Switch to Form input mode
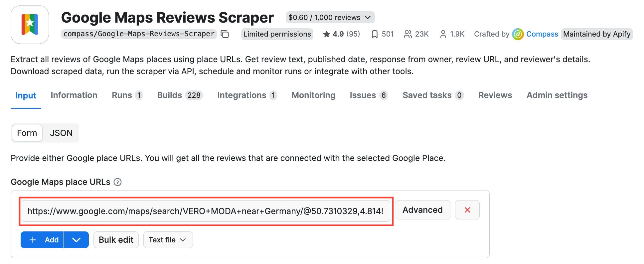644x264 pixels. tap(27, 133)
